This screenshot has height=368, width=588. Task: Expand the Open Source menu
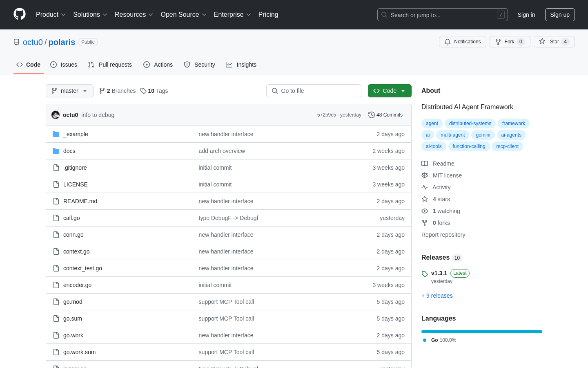[x=183, y=15]
